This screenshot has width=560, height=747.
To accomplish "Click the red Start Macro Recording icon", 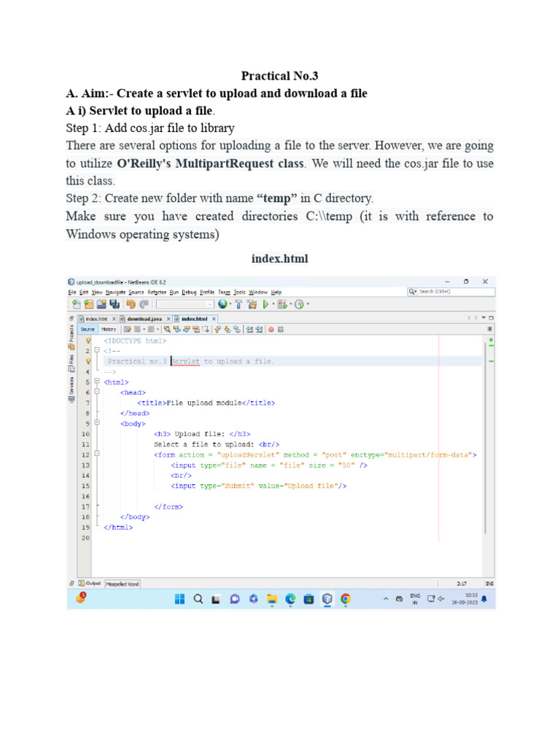I will 271,329.
